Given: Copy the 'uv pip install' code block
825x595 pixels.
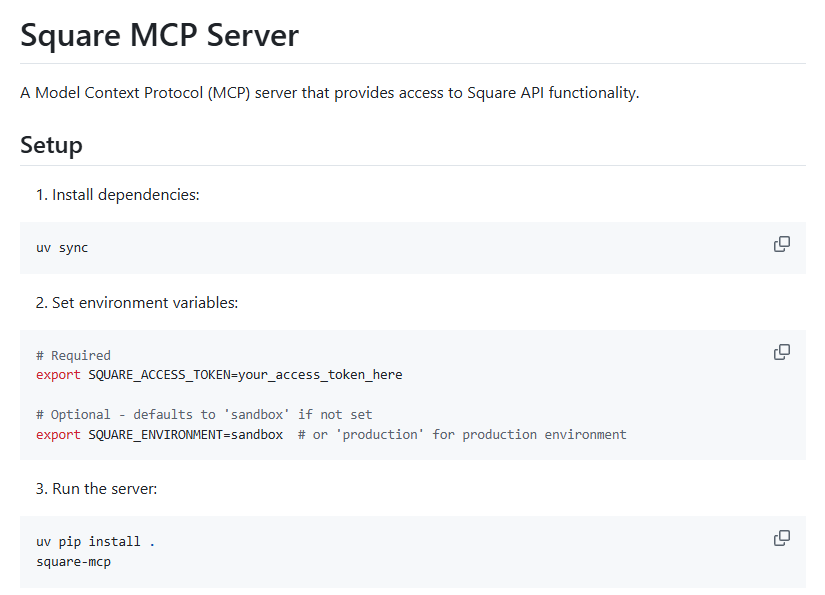Looking at the screenshot, I should tap(781, 538).
